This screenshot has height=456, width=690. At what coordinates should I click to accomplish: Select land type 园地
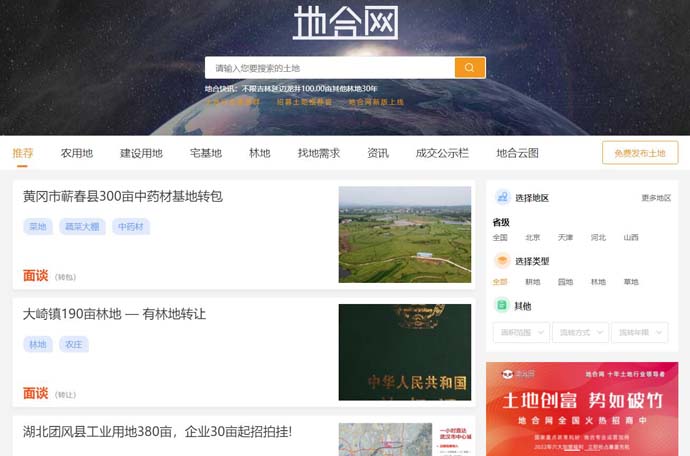click(565, 282)
